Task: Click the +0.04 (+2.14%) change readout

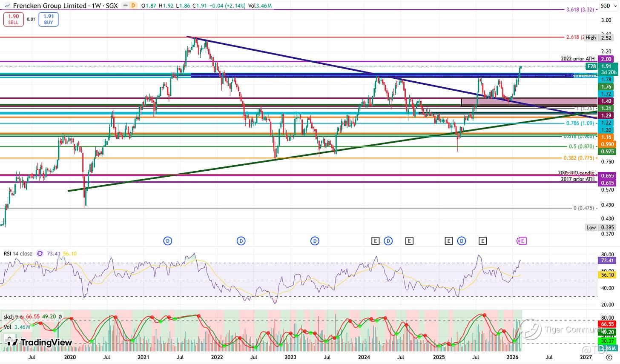Action: tap(227, 6)
